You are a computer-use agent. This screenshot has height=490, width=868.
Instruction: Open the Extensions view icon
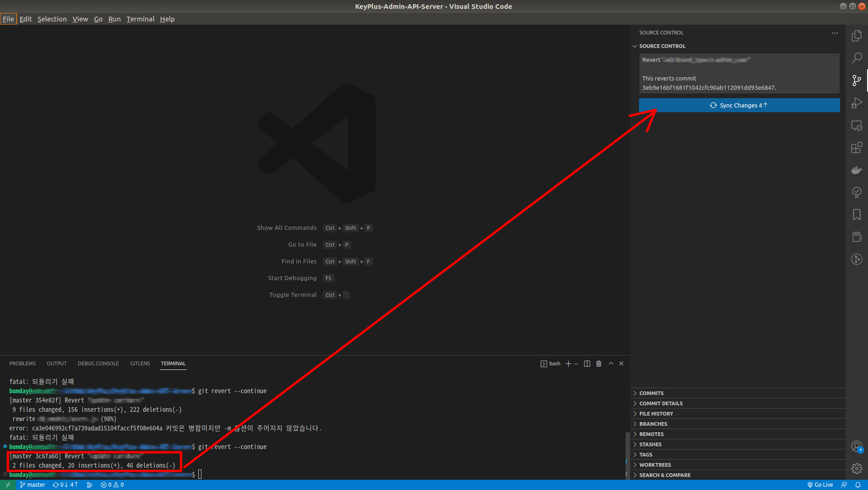(x=856, y=148)
